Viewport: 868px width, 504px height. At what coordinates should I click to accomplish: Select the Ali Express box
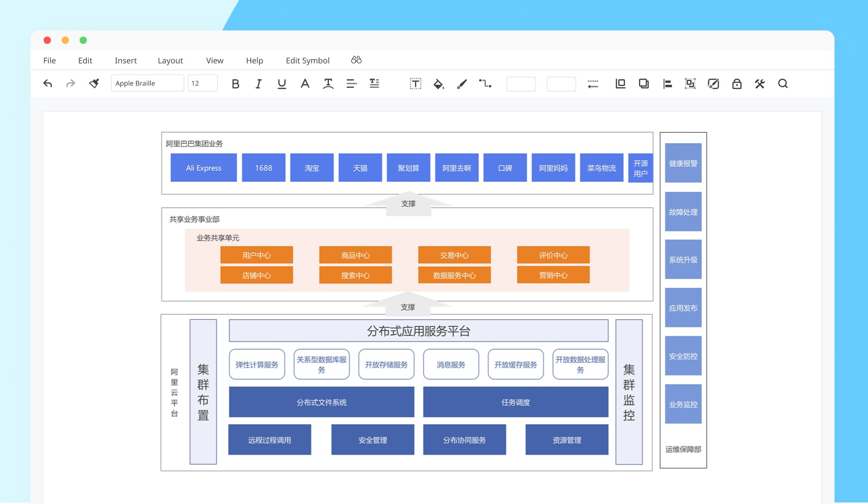point(204,167)
